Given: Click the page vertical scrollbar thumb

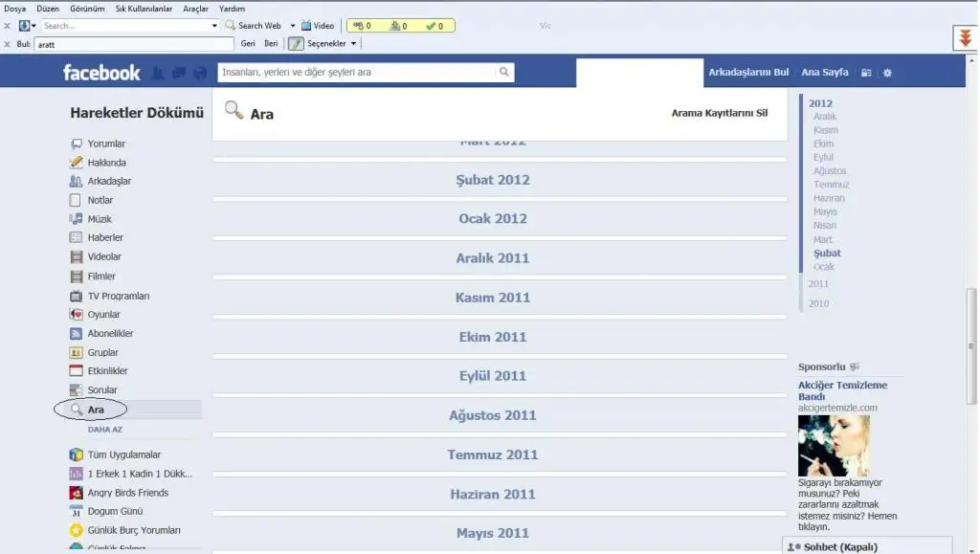Looking at the screenshot, I should tap(971, 346).
